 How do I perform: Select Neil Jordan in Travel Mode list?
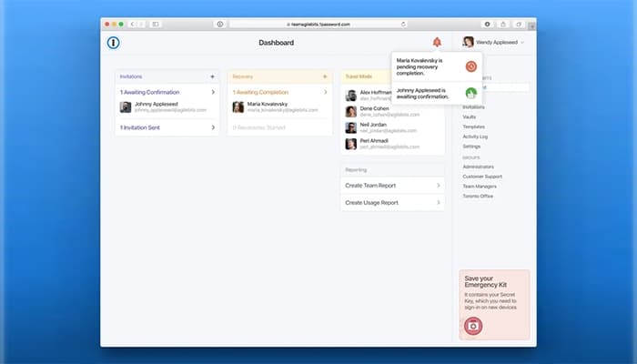tap(392, 127)
